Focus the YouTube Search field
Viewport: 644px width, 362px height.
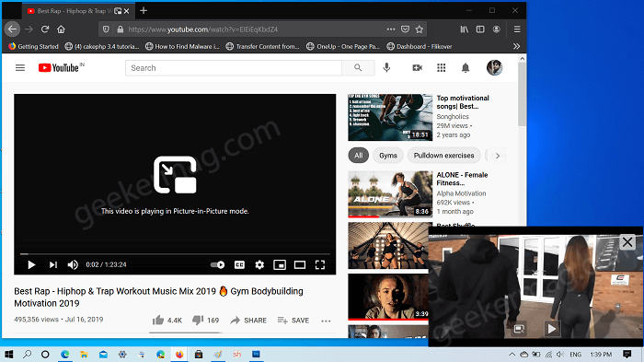click(234, 68)
